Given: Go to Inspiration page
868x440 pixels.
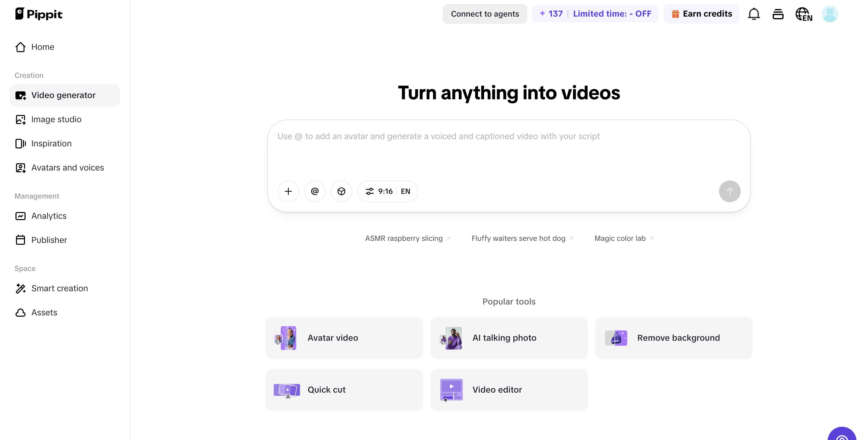Looking at the screenshot, I should click(x=65, y=144).
